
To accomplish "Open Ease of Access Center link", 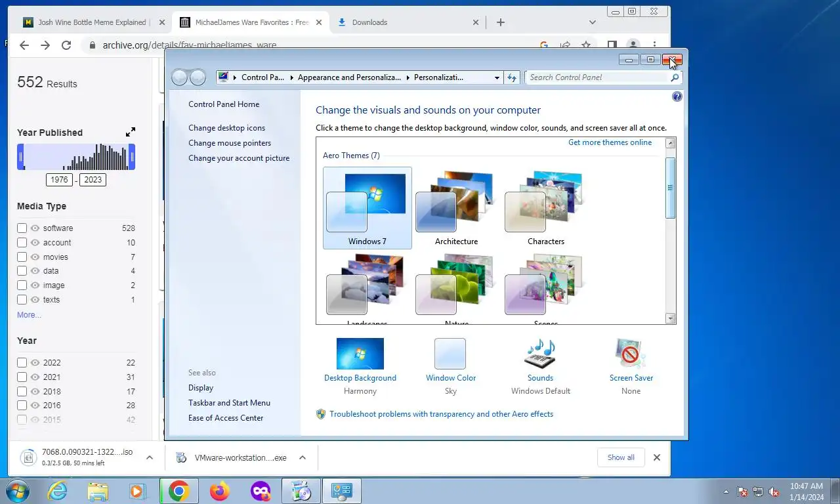I will [226, 418].
